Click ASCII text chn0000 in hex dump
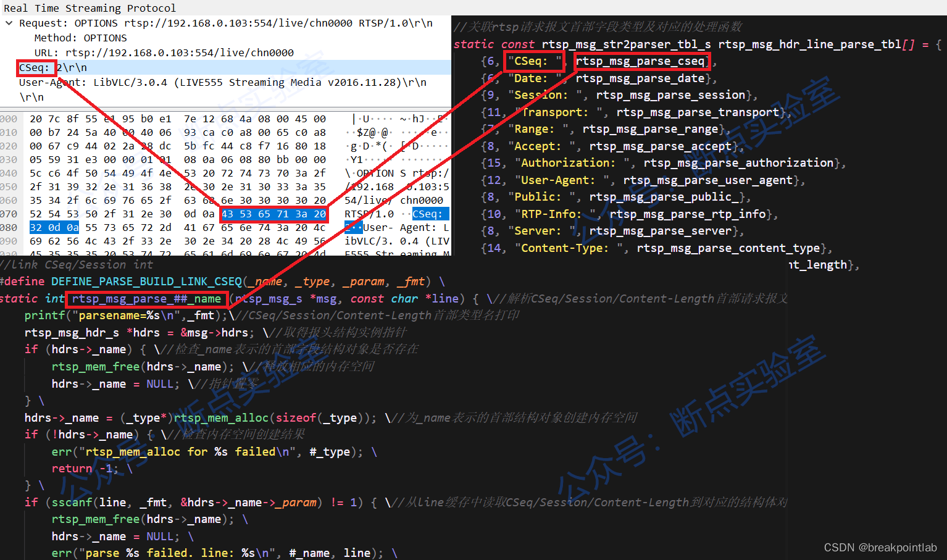 422,200
